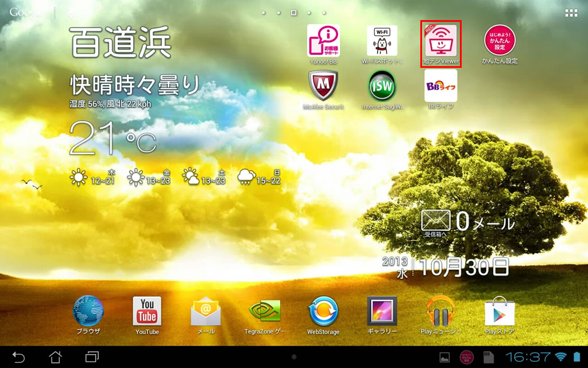Tap the Android back button
The image size is (588, 368).
[x=18, y=357]
